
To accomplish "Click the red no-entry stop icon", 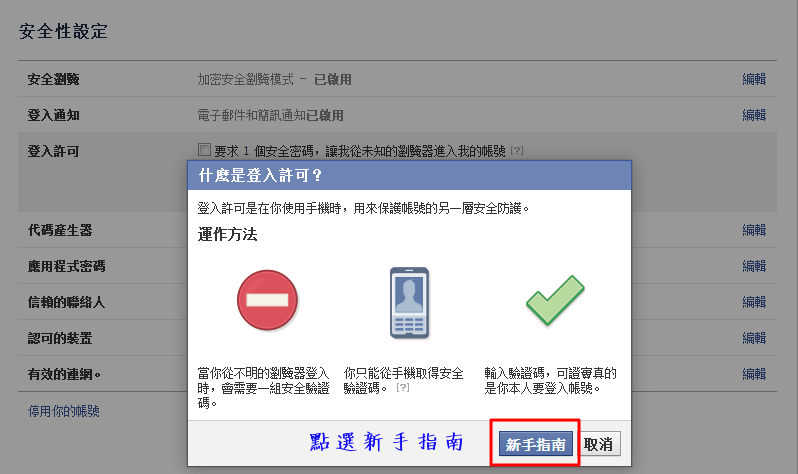I will [x=268, y=300].
